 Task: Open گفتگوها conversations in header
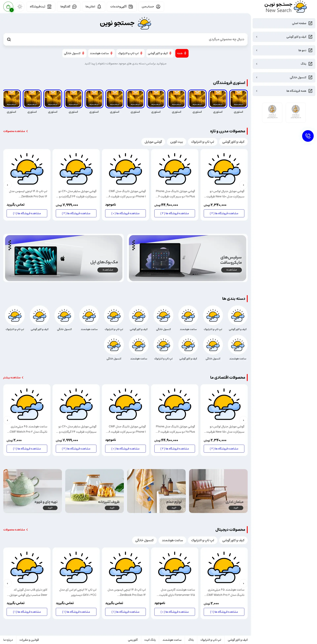[69, 7]
